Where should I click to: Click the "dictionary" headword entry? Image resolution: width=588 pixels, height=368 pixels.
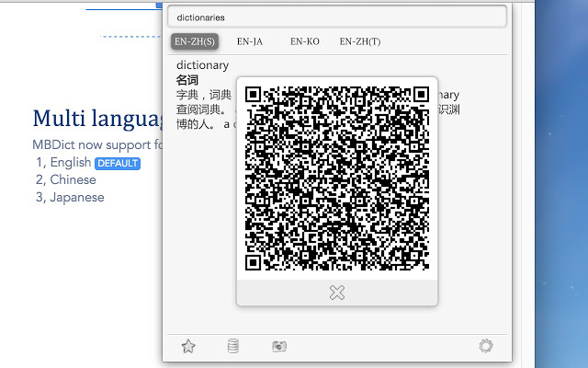pyautogui.click(x=202, y=65)
